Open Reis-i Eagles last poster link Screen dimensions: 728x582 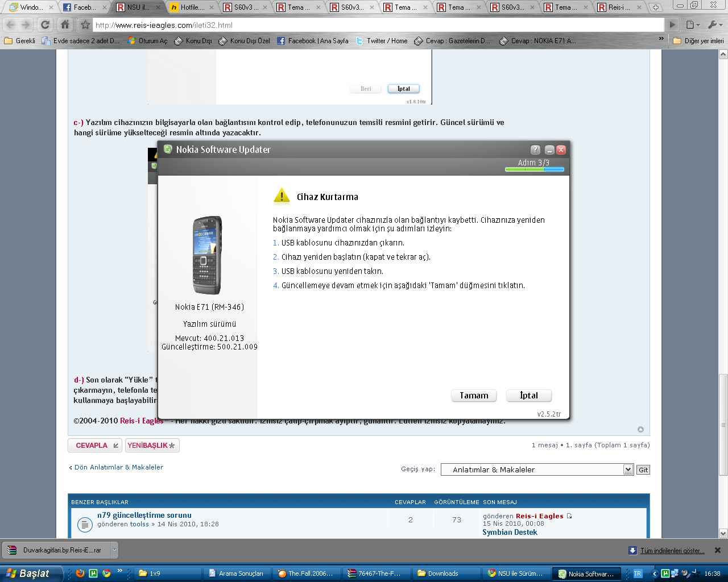tap(539, 516)
